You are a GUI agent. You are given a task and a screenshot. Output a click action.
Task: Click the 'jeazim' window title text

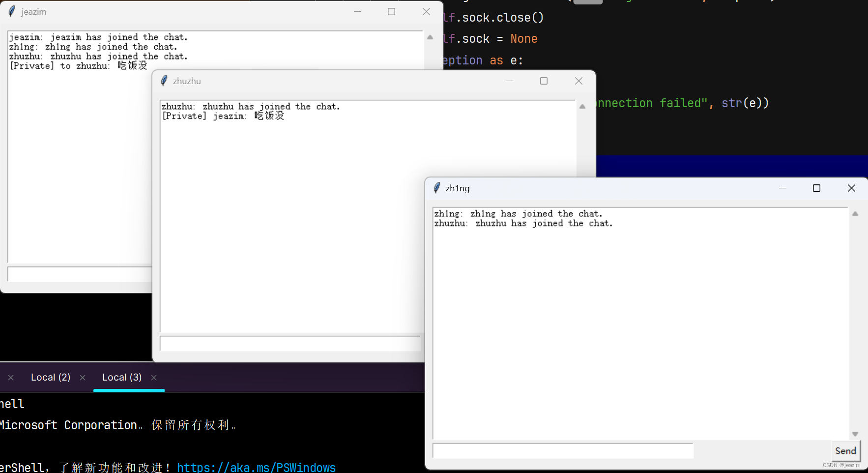pos(34,12)
